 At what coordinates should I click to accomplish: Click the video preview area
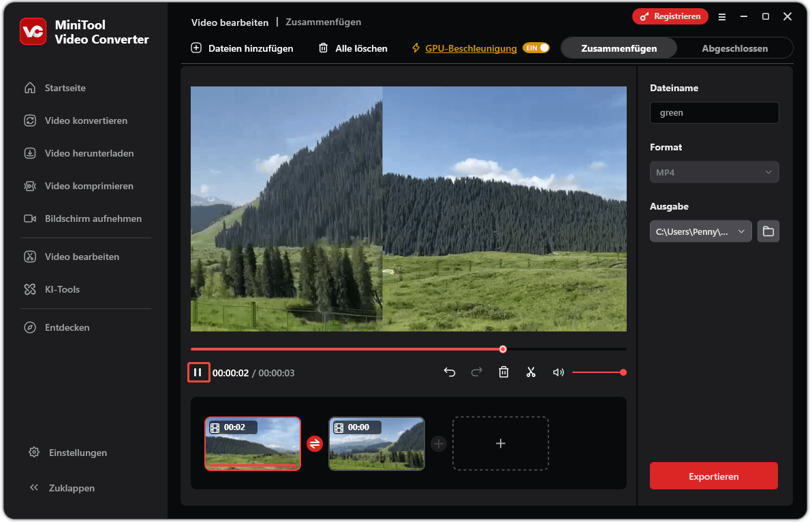pyautogui.click(x=408, y=208)
